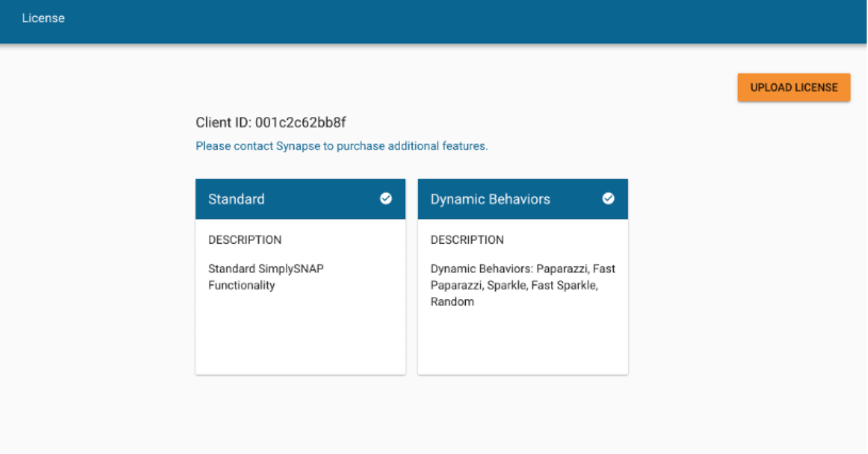The image size is (868, 454).
Task: Open the contact Synapse purchase link
Action: pyautogui.click(x=342, y=147)
